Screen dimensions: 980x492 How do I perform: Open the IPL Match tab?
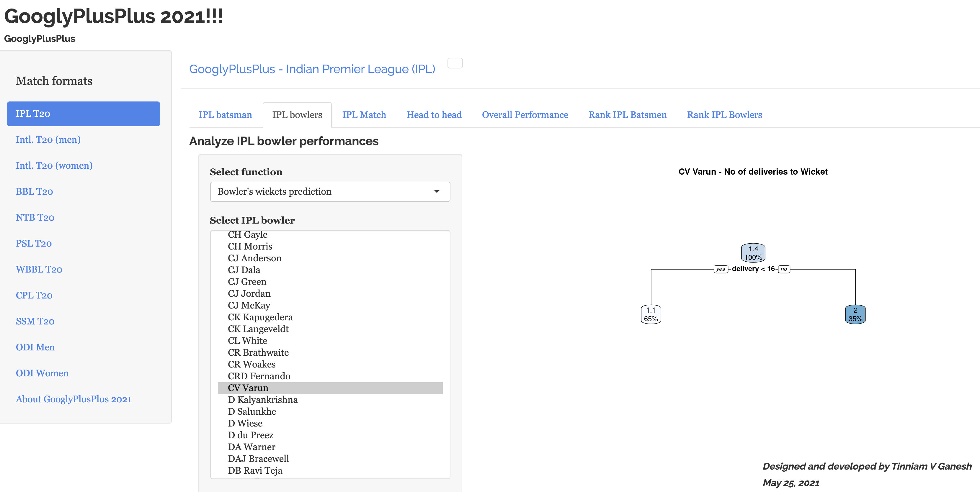(x=364, y=115)
